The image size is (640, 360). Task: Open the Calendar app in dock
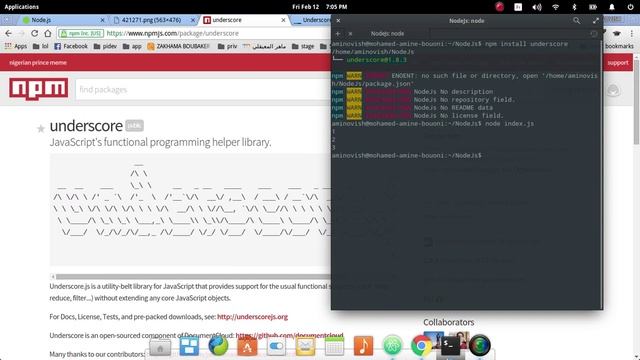click(x=334, y=347)
